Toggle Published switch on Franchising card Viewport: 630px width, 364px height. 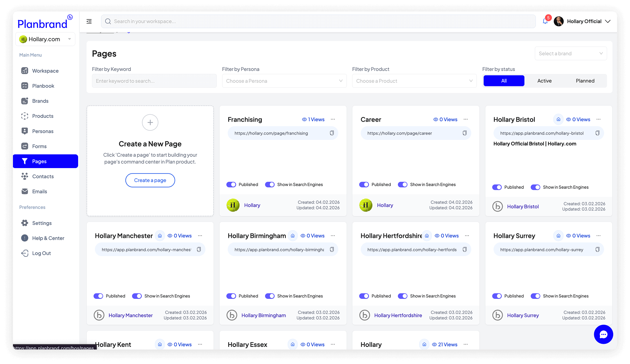point(231,184)
